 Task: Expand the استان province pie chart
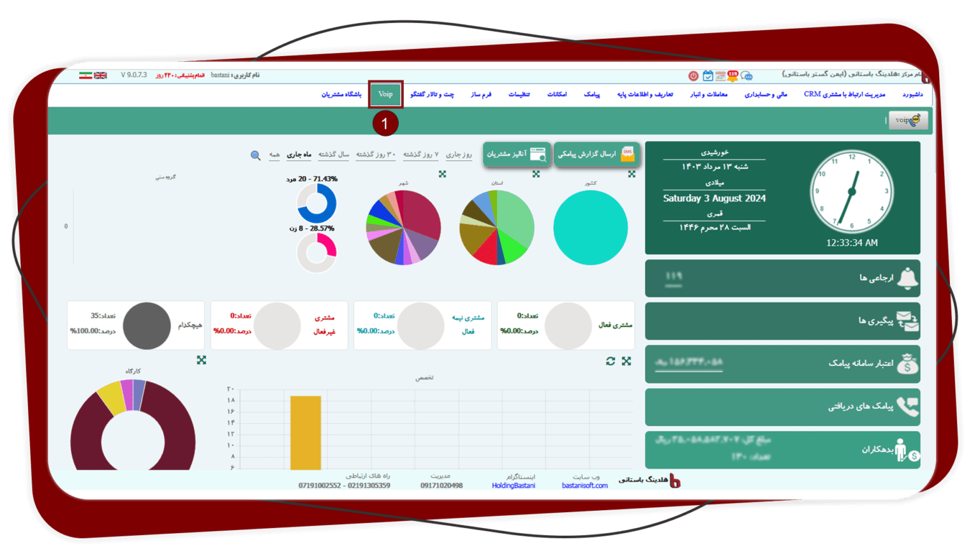pyautogui.click(x=536, y=174)
